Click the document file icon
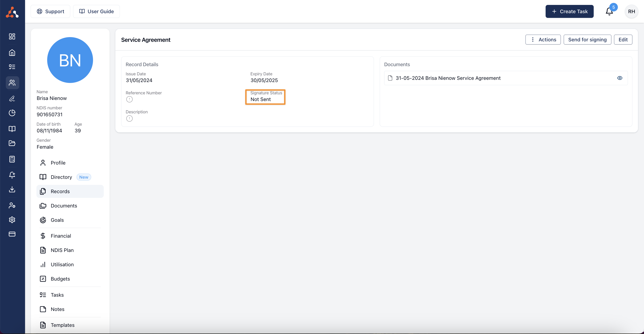Screen dimensions: 644x334 click(x=390, y=78)
